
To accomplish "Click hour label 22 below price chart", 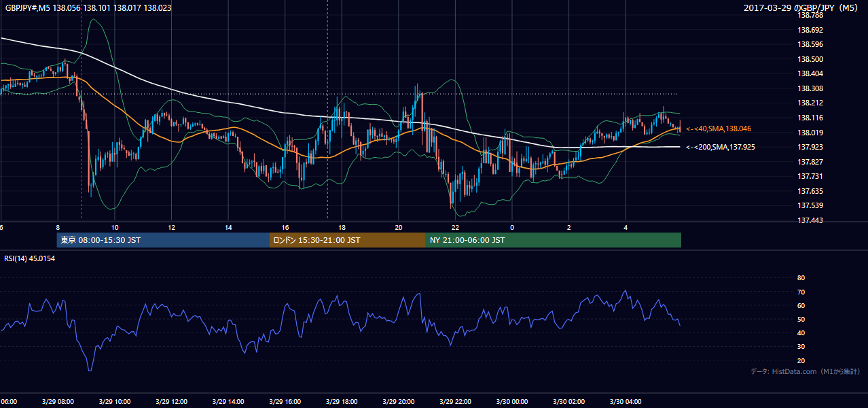I will [x=455, y=227].
